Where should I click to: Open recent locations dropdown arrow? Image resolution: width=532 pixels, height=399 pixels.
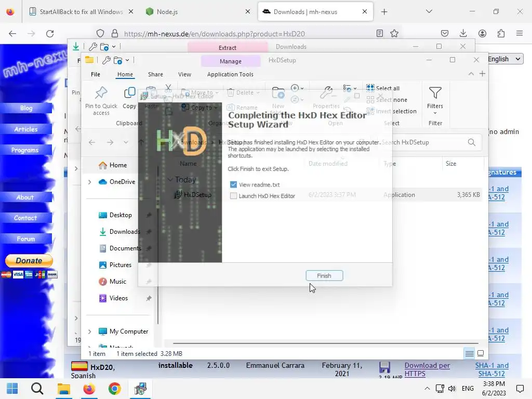coord(126,142)
